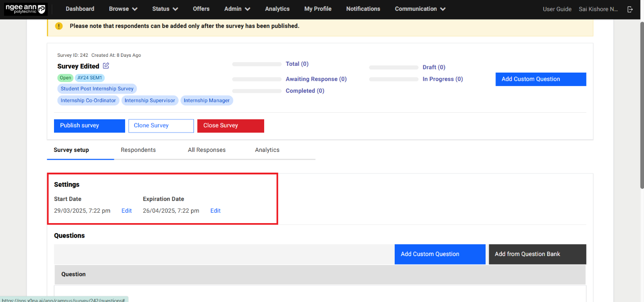Viewport: 644px width, 302px height.
Task: Click the logout icon in top bar
Action: 630,9
